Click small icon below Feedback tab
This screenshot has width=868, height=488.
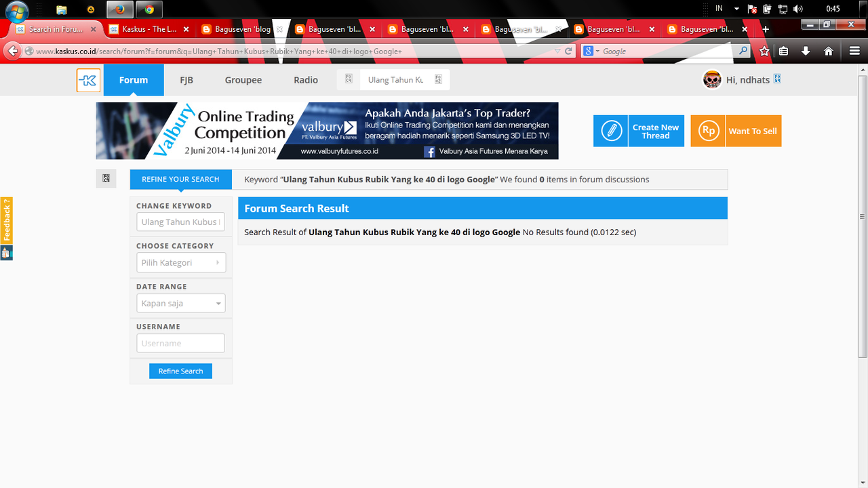coord(6,253)
